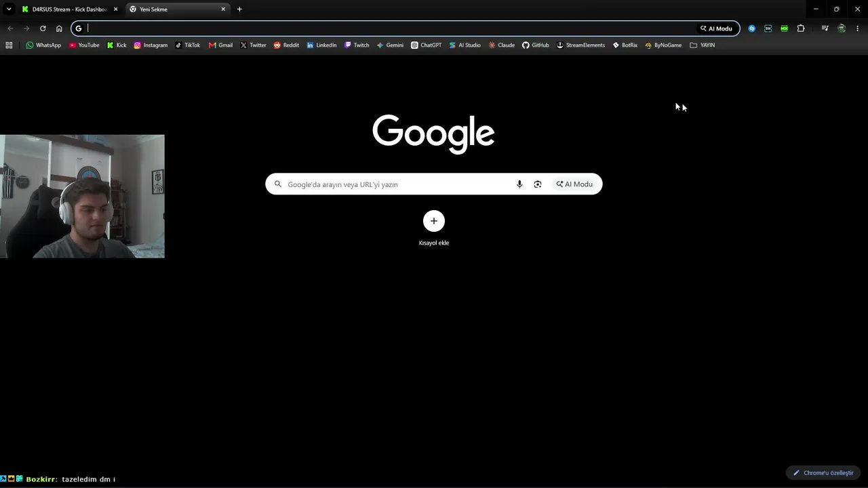Click the Chrome'u özelleştir button
Viewport: 868px width, 488px height.
click(823, 473)
